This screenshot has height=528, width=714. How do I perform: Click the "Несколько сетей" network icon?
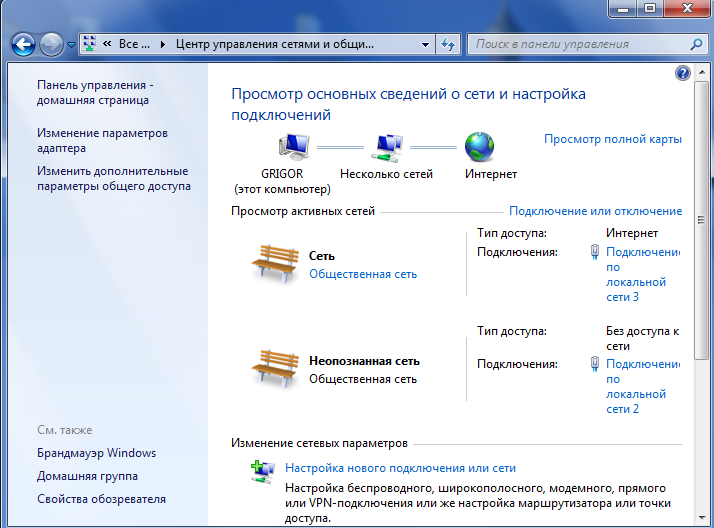(x=385, y=147)
